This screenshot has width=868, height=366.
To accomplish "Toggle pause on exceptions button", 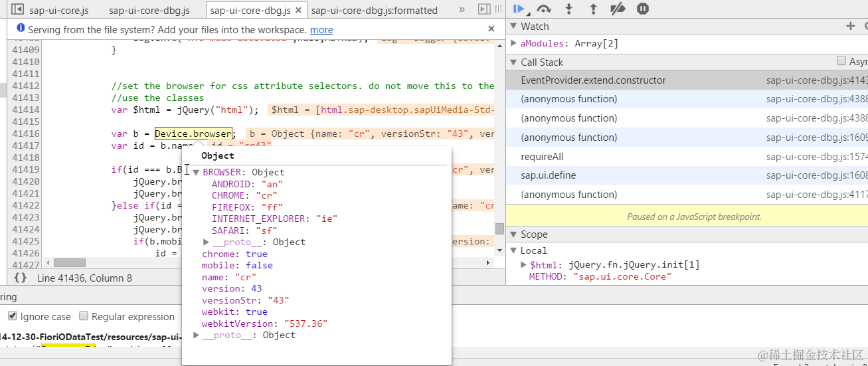I will [x=642, y=9].
